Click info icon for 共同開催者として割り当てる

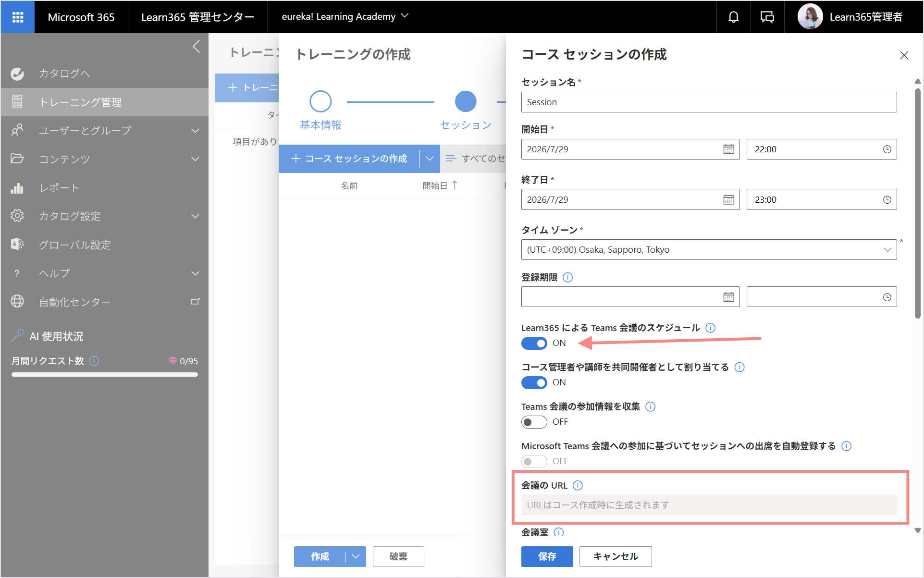click(739, 367)
